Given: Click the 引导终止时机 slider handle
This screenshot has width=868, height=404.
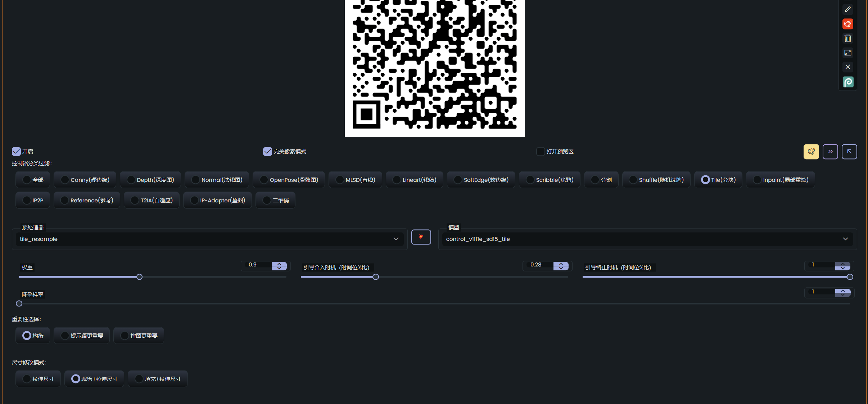Looking at the screenshot, I should 850,277.
